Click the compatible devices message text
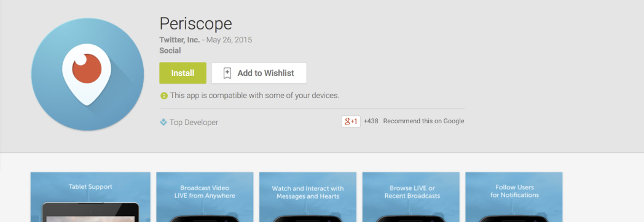Image resolution: width=644 pixels, height=222 pixels. 254,96
